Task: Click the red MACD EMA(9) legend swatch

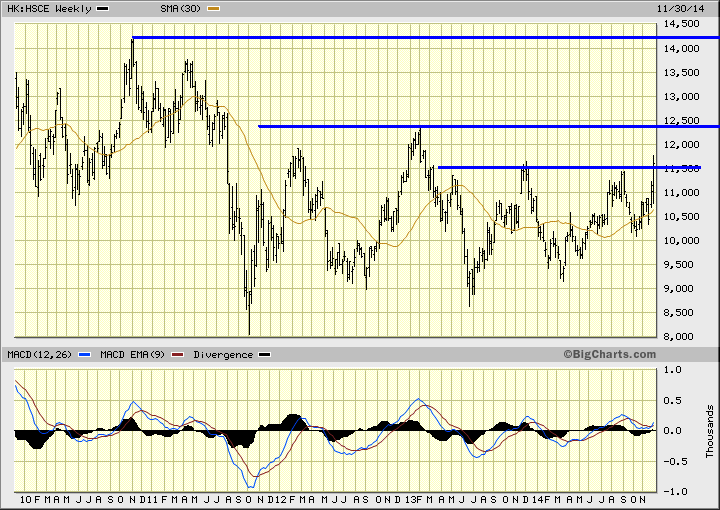Action: coord(178,355)
